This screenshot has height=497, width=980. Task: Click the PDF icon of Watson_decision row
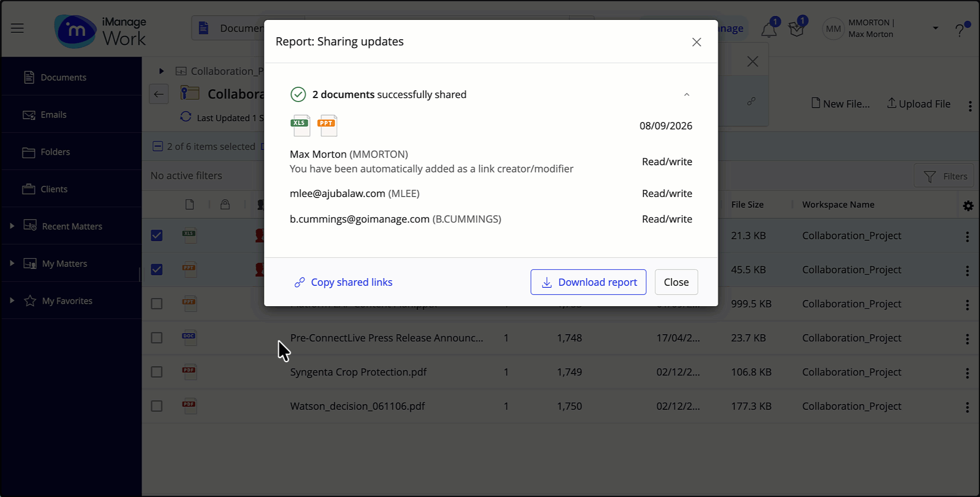[x=189, y=406]
